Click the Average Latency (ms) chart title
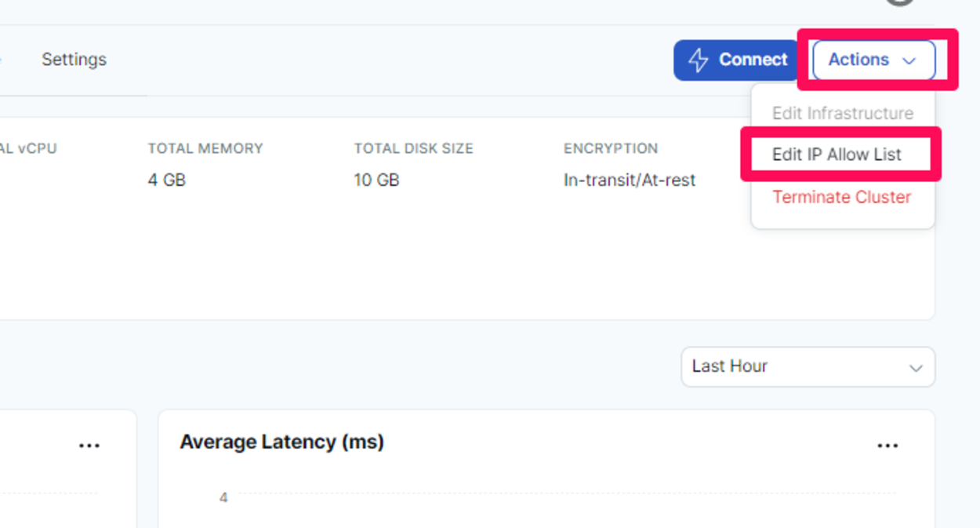980x528 pixels. [281, 442]
